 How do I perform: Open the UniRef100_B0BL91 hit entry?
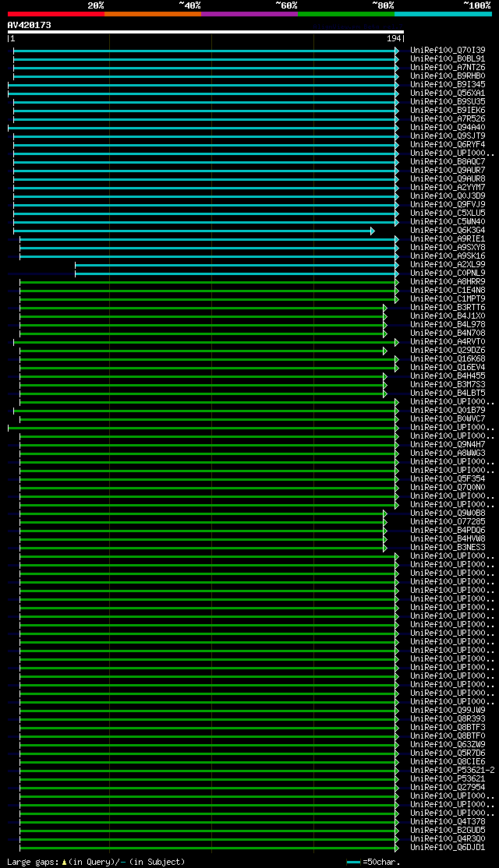pyautogui.click(x=448, y=58)
